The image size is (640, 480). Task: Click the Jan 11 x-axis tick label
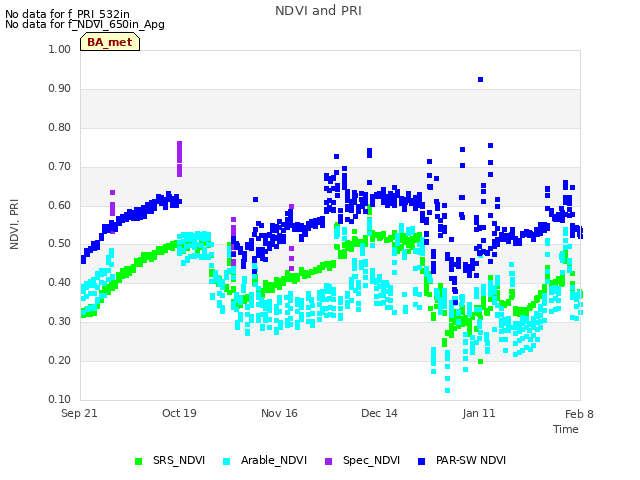click(x=479, y=413)
